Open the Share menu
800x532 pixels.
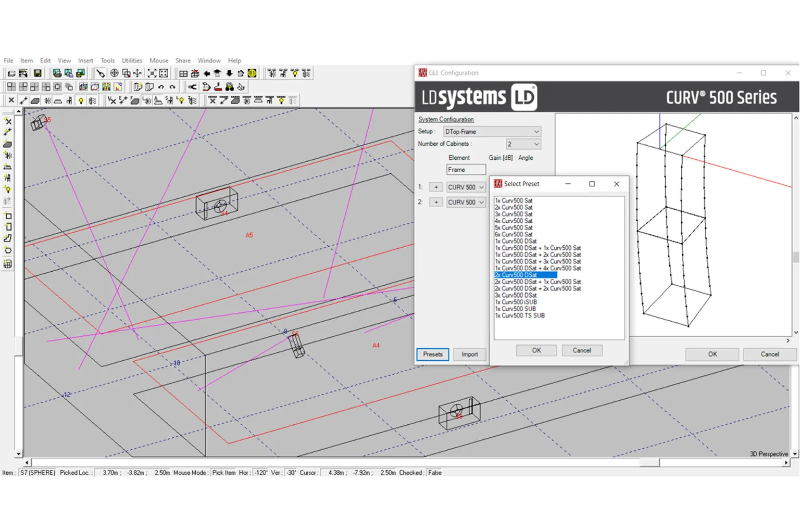183,61
